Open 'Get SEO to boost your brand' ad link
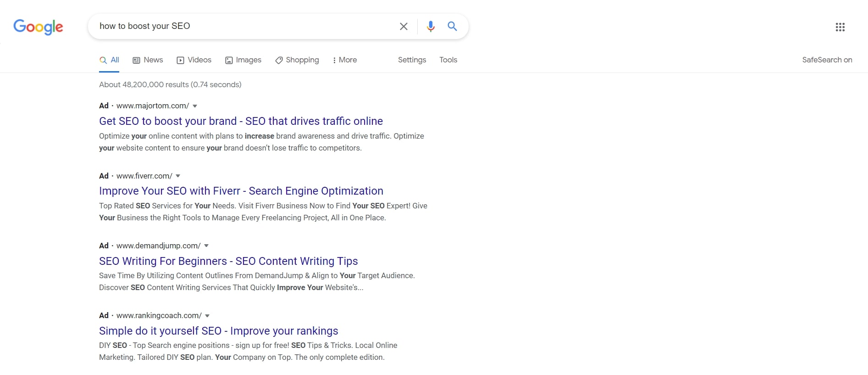Viewport: 868px width, 375px height. 241,121
